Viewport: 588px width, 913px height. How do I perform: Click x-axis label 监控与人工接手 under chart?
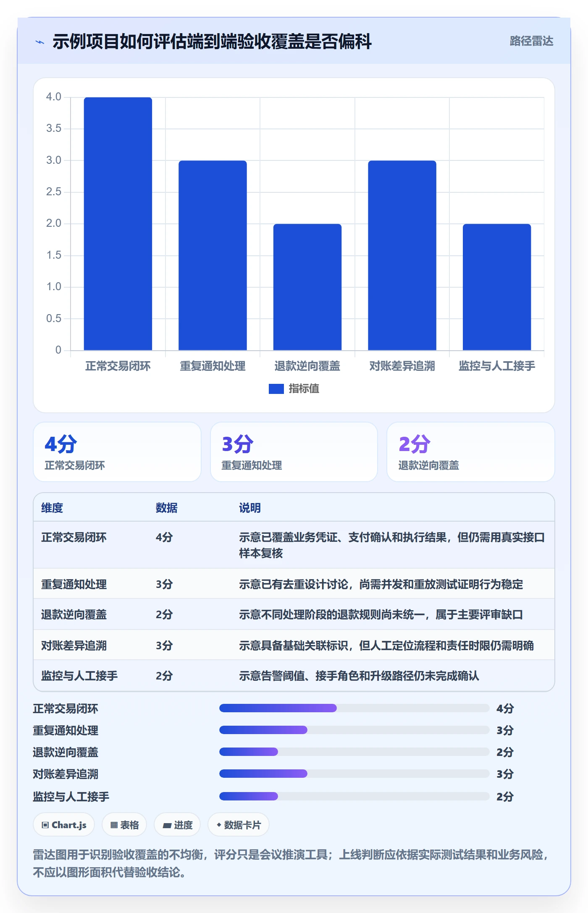[497, 366]
